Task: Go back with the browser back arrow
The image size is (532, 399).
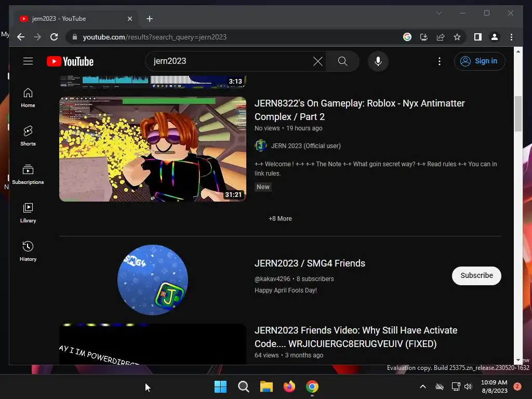Action: click(21, 37)
